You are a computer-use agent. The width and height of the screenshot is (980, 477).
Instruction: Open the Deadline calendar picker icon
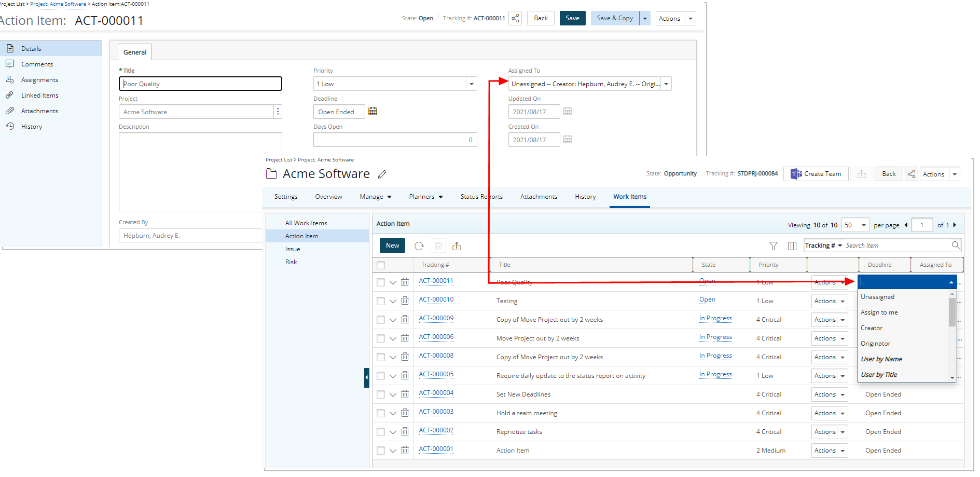pyautogui.click(x=372, y=112)
